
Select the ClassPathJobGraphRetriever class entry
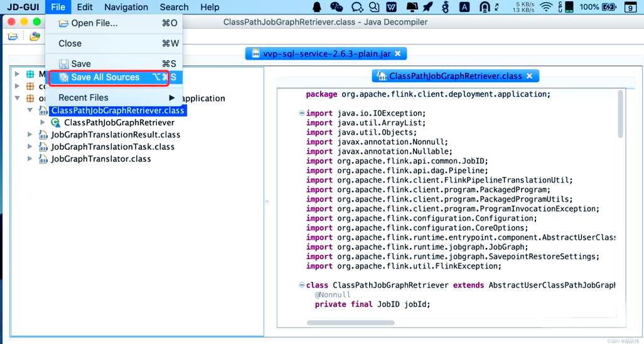(119, 122)
